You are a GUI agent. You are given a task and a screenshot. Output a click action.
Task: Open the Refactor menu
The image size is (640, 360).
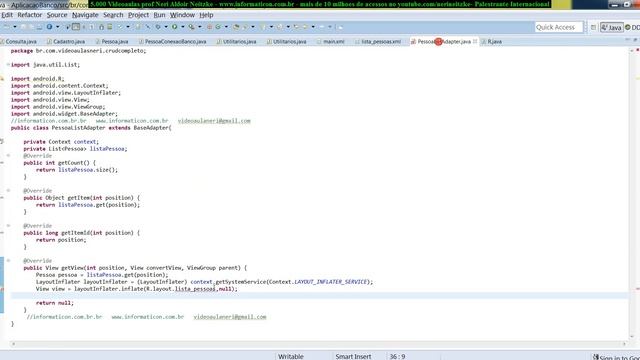tap(29, 15)
